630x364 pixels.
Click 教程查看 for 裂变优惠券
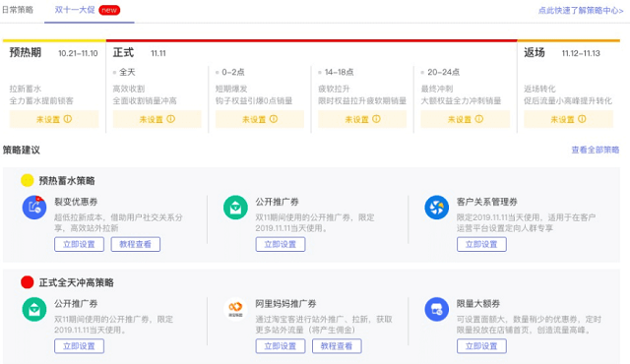[x=136, y=244]
